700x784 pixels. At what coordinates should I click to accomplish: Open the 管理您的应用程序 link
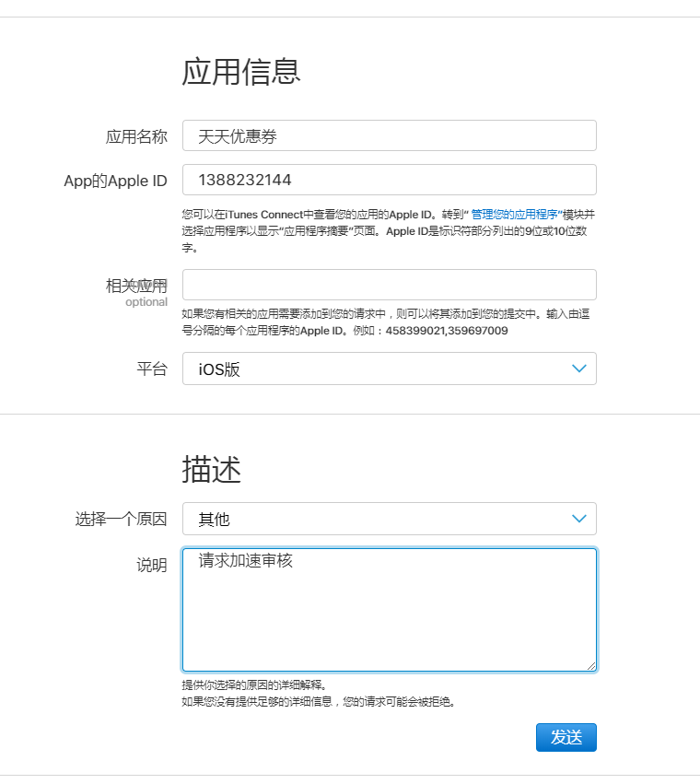click(x=515, y=215)
